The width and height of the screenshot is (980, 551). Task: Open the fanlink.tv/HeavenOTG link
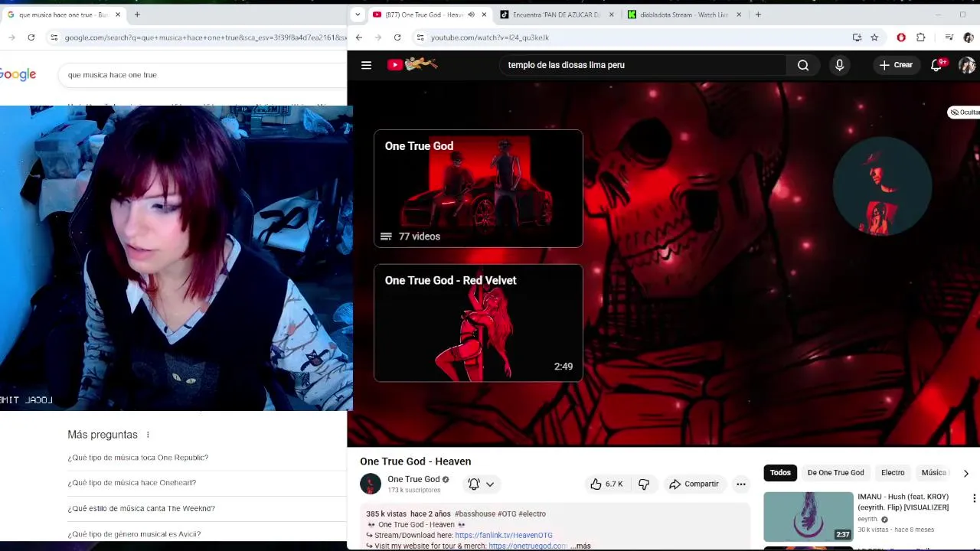503,536
